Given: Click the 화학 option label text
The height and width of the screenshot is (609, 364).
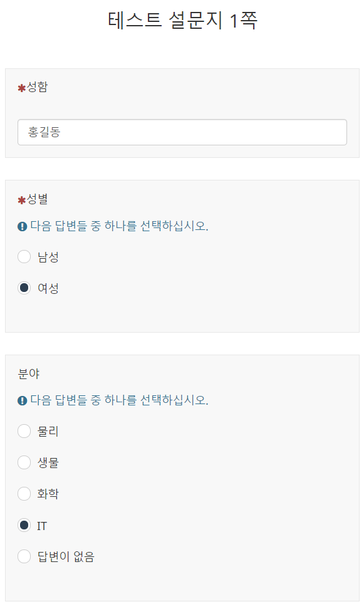Looking at the screenshot, I should click(48, 494).
